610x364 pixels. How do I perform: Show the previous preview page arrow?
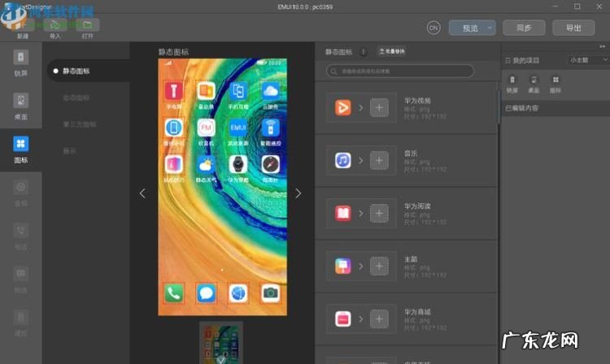click(x=143, y=193)
